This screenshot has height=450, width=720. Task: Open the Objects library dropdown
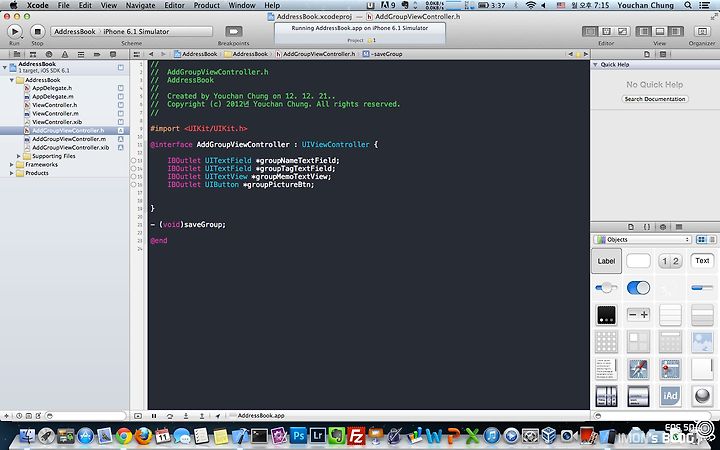pyautogui.click(x=642, y=240)
